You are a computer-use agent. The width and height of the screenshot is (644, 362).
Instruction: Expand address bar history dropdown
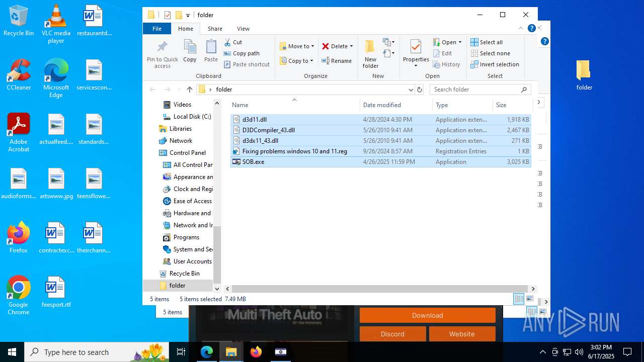pos(411,89)
